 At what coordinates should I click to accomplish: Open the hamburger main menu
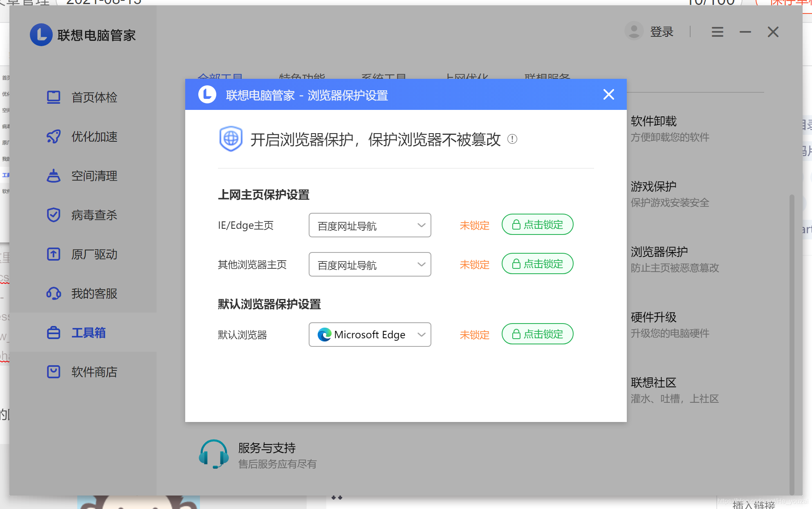(718, 32)
